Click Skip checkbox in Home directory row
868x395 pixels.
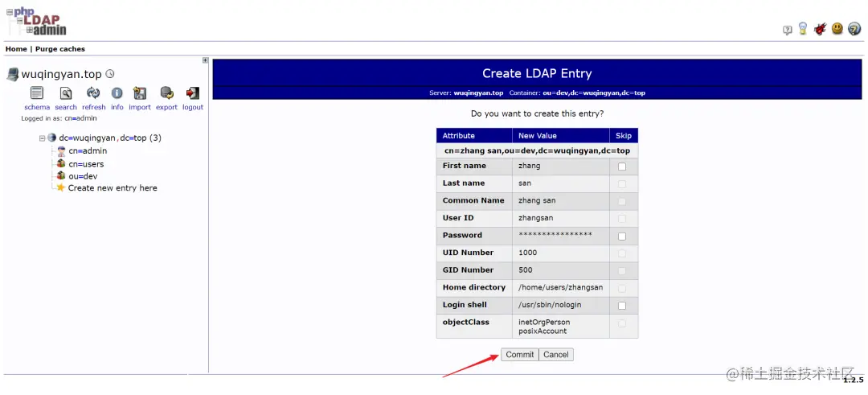pos(622,288)
